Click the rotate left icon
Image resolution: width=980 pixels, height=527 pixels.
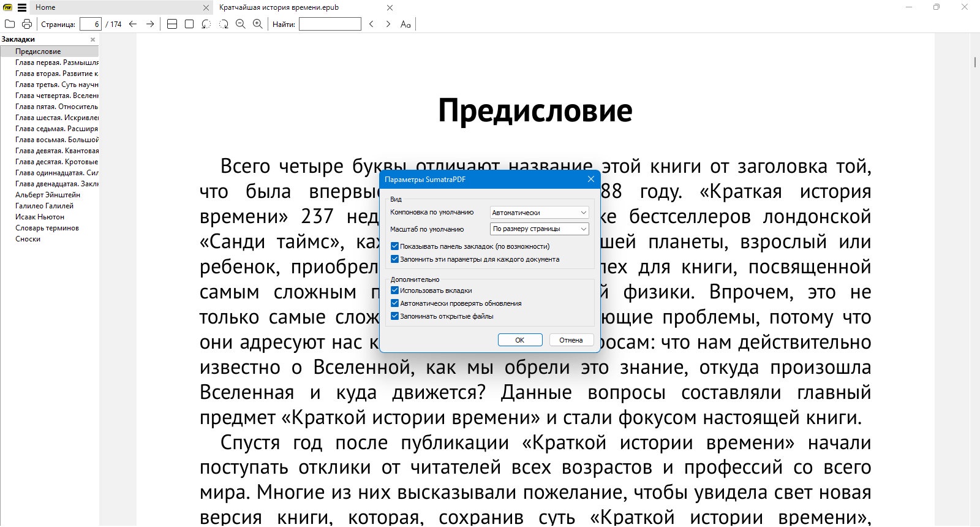(x=206, y=24)
